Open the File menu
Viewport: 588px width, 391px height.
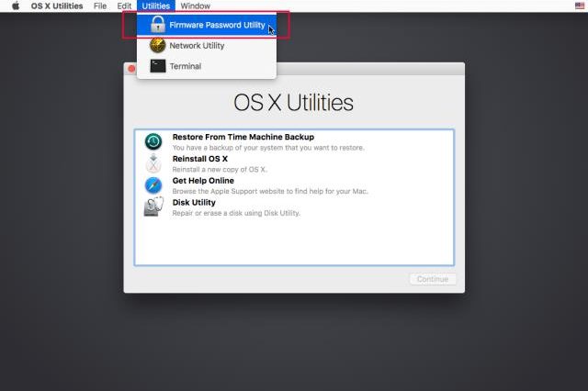[x=100, y=6]
